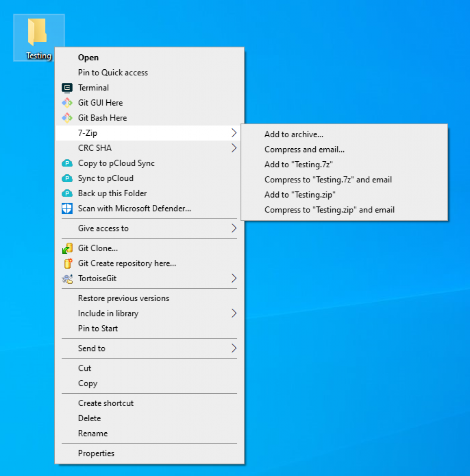Screen dimensions: 470x476
Task: Click the Back up this Folder icon
Action: click(67, 193)
